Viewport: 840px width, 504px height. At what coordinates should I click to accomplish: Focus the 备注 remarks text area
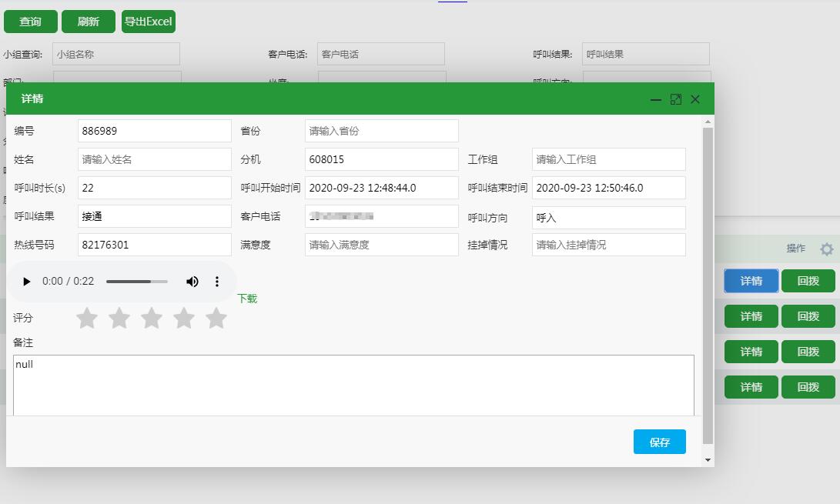tap(353, 385)
